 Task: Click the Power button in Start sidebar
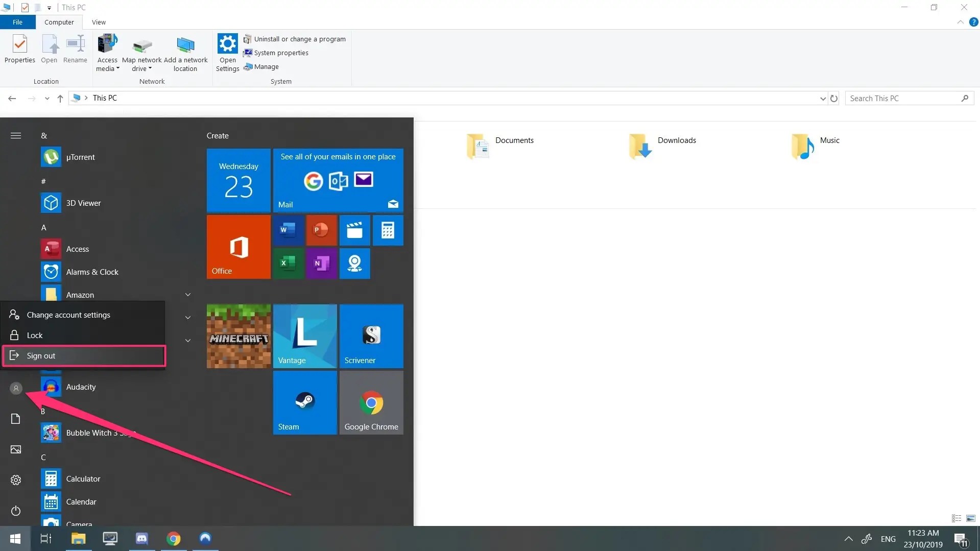point(16,511)
